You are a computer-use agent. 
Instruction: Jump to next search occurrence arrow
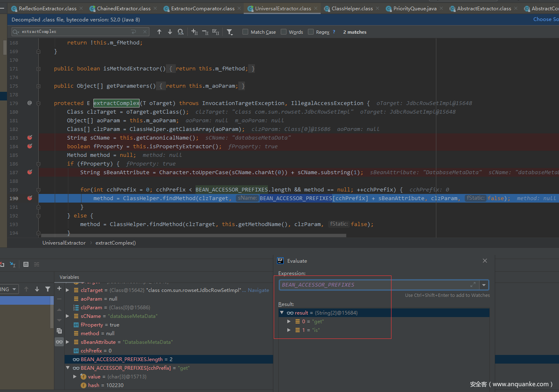click(170, 32)
